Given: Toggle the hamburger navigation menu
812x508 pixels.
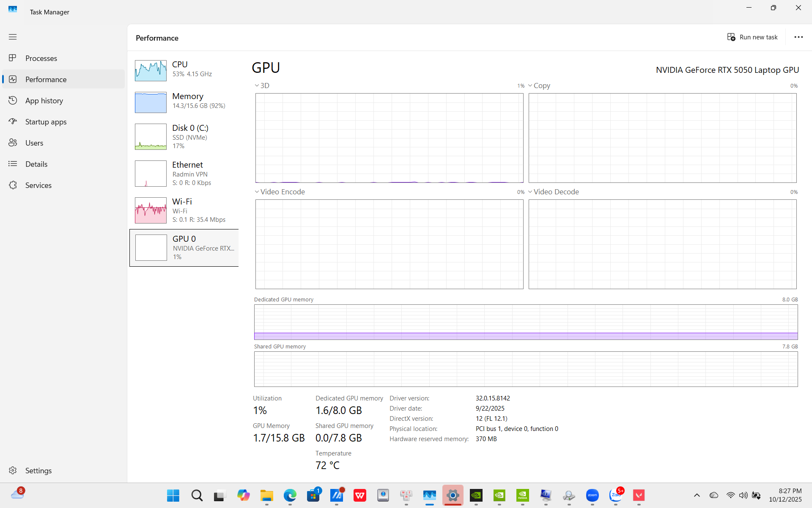Looking at the screenshot, I should tap(13, 37).
